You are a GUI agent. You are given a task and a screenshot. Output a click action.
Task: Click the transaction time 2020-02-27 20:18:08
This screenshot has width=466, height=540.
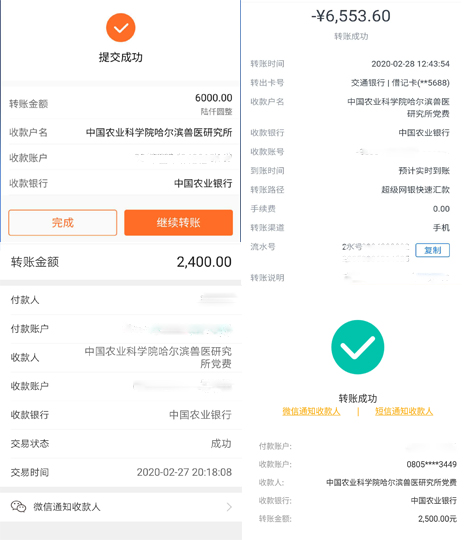pyautogui.click(x=184, y=472)
